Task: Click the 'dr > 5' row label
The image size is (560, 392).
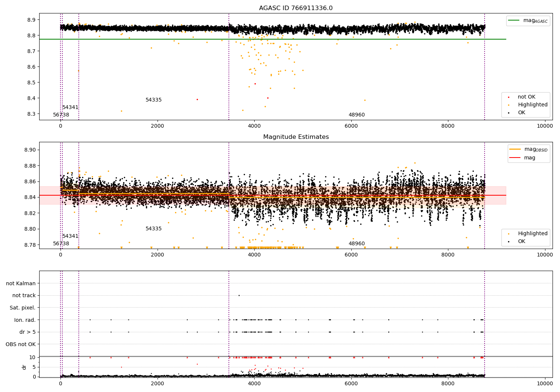Action: 28,332
